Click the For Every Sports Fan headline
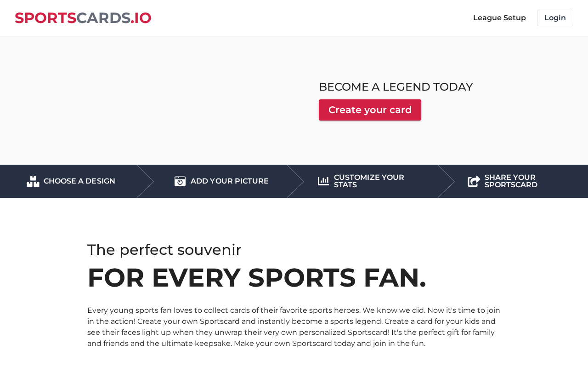The height and width of the screenshot is (368, 588). (257, 278)
